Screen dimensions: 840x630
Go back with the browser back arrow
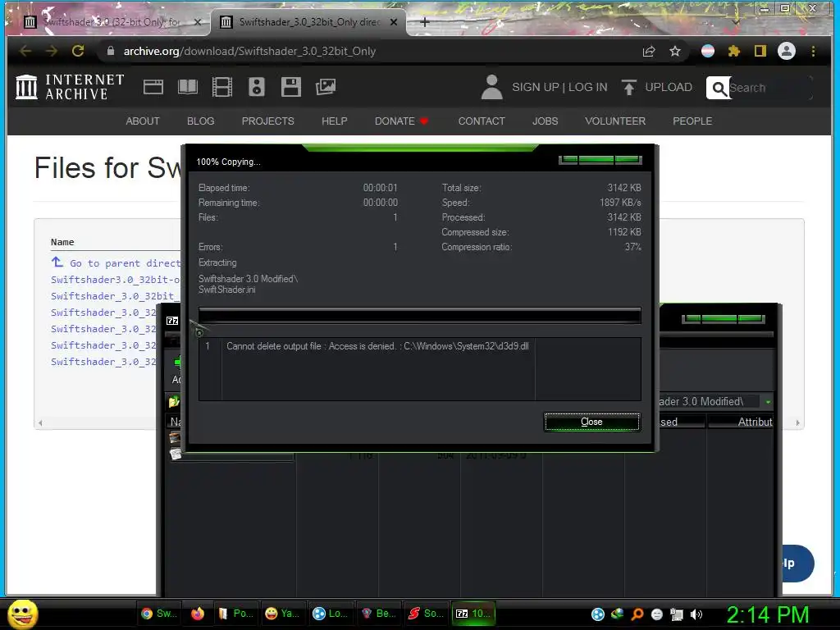(x=25, y=51)
